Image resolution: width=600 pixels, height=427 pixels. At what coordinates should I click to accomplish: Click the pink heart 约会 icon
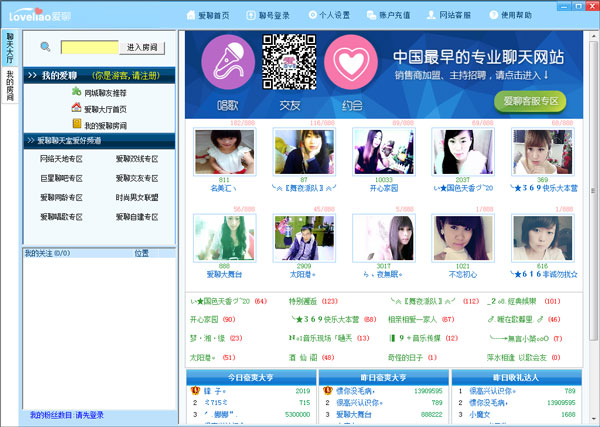pos(351,62)
